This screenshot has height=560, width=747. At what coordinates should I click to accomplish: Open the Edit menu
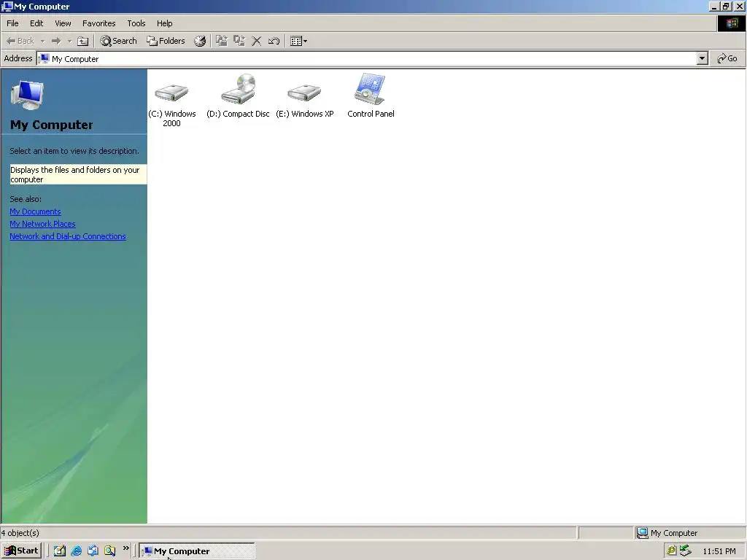(x=36, y=23)
